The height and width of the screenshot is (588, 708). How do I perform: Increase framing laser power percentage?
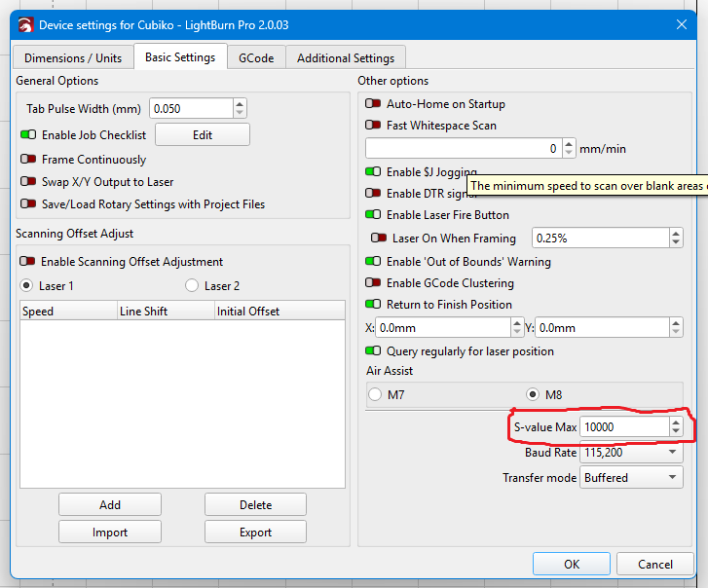676,234
